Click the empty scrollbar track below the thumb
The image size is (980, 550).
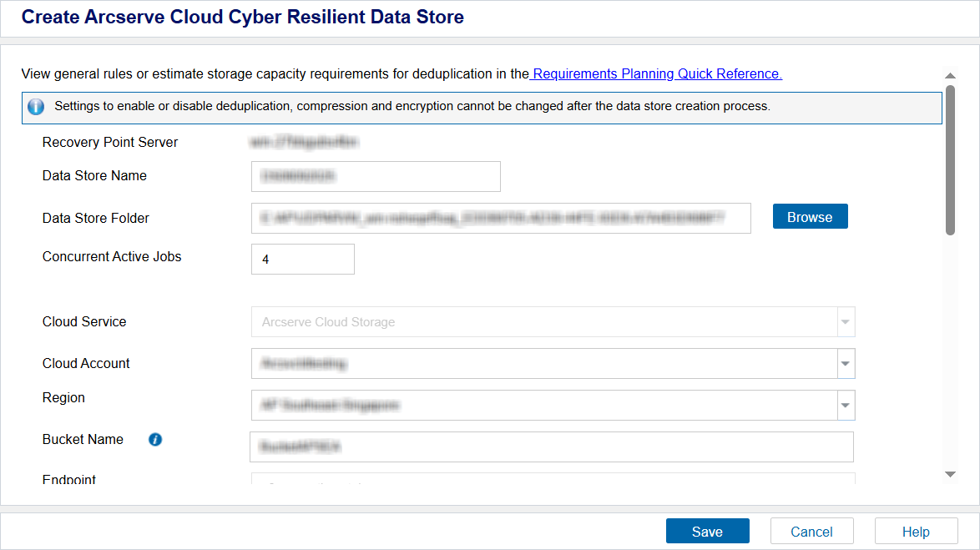pos(950,351)
